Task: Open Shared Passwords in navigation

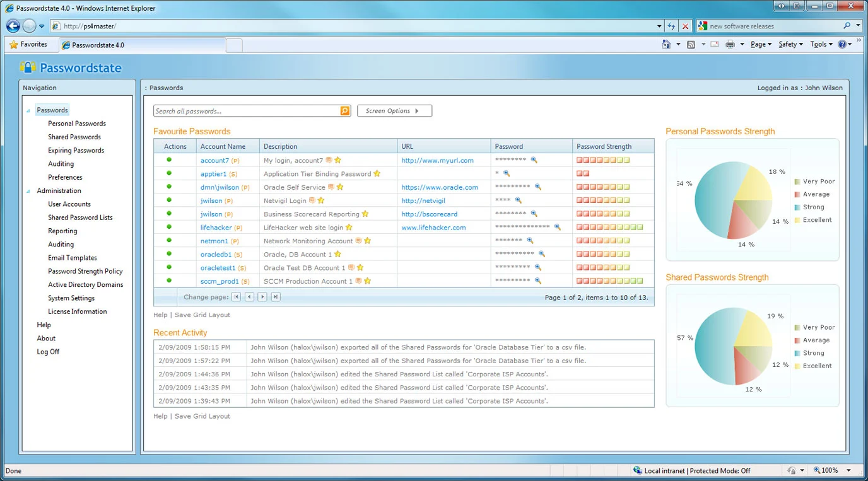Action: click(74, 137)
